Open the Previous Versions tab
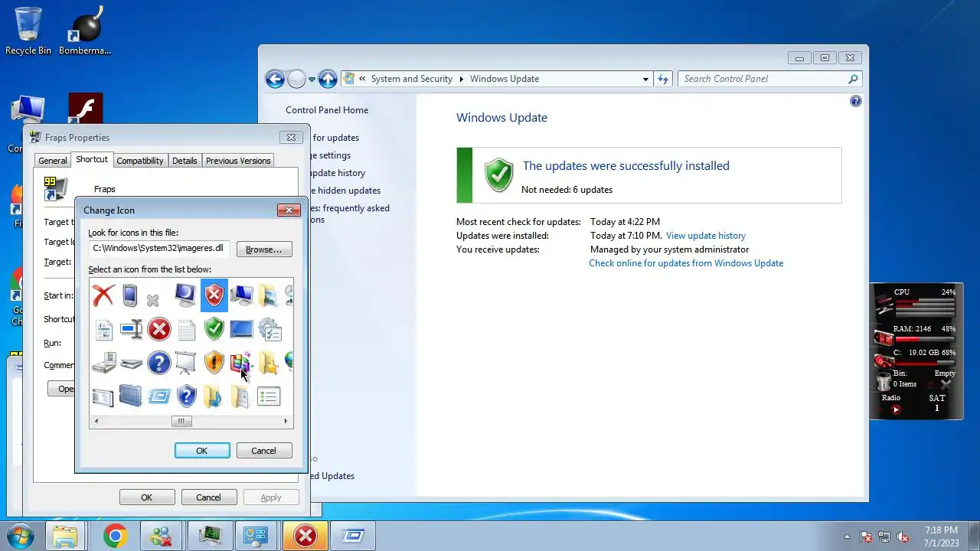The image size is (980, 551). pos(238,161)
